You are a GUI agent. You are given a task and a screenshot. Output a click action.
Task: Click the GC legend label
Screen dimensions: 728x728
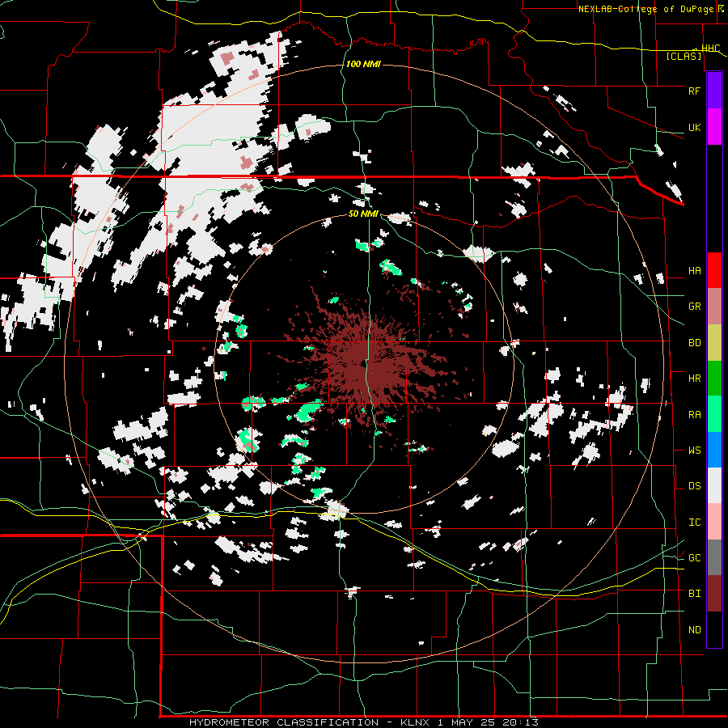[694, 558]
